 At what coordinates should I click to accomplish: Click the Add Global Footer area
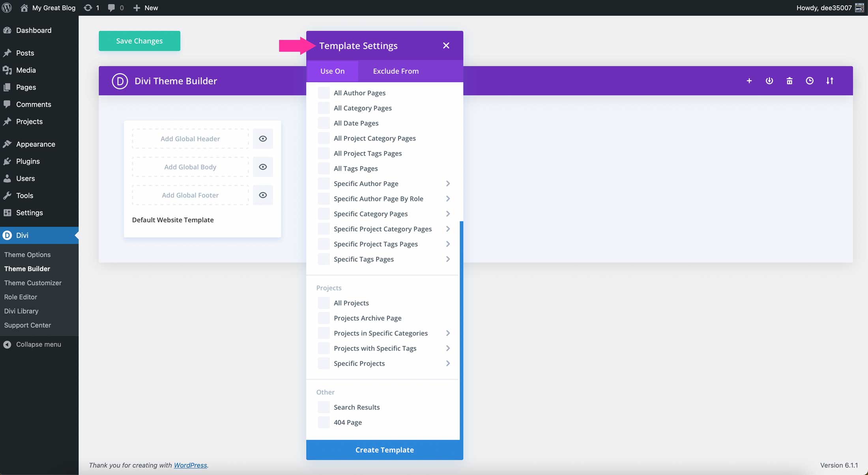[x=190, y=195]
